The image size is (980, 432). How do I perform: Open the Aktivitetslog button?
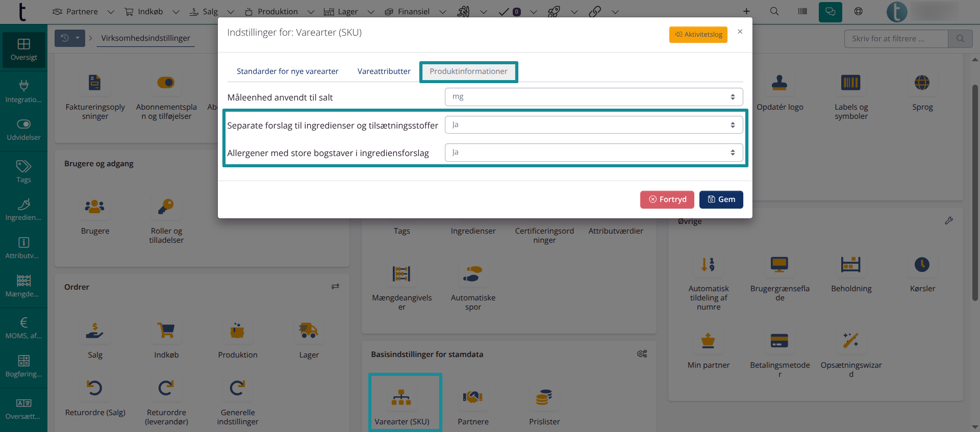(698, 35)
